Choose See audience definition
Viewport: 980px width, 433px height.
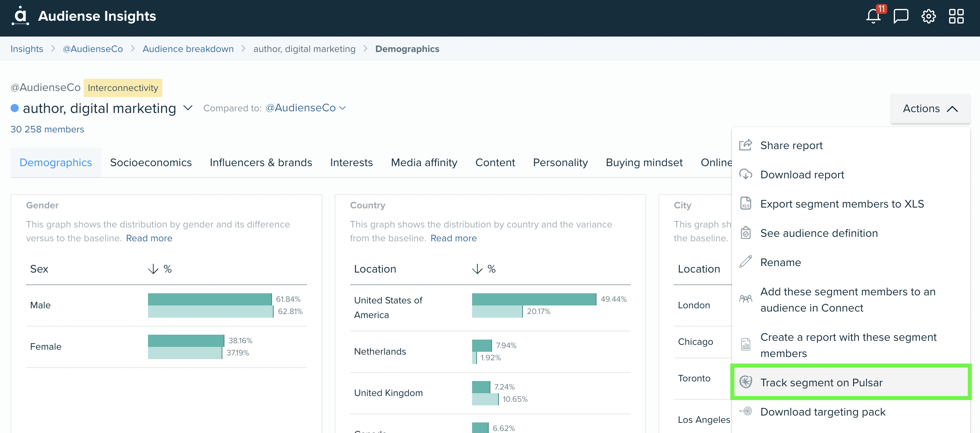coord(851,233)
